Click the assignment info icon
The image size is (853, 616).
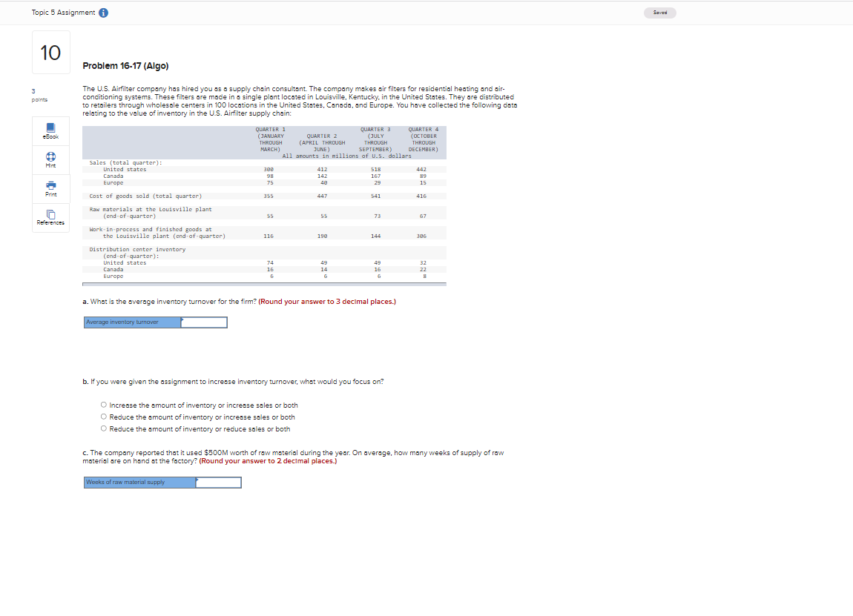[x=102, y=12]
